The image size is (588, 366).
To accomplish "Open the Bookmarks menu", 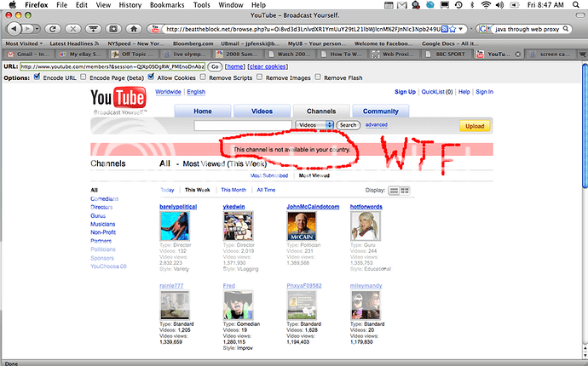I will point(167,5).
